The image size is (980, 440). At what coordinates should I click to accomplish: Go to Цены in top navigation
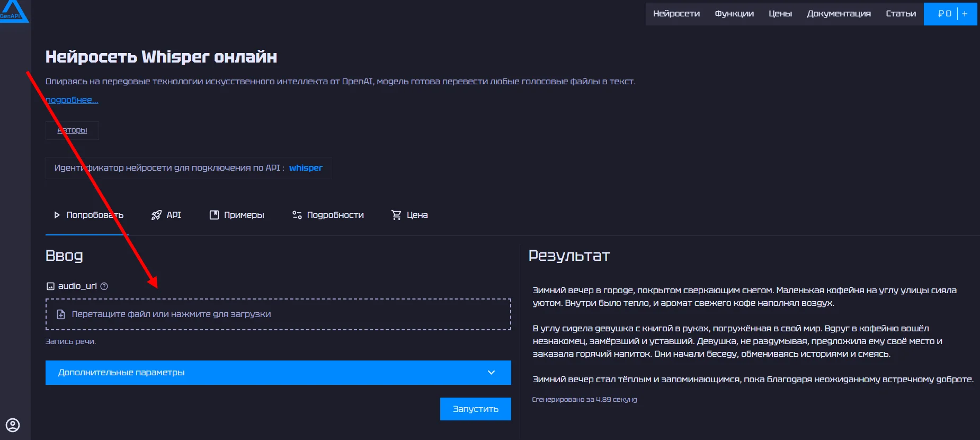tap(780, 14)
